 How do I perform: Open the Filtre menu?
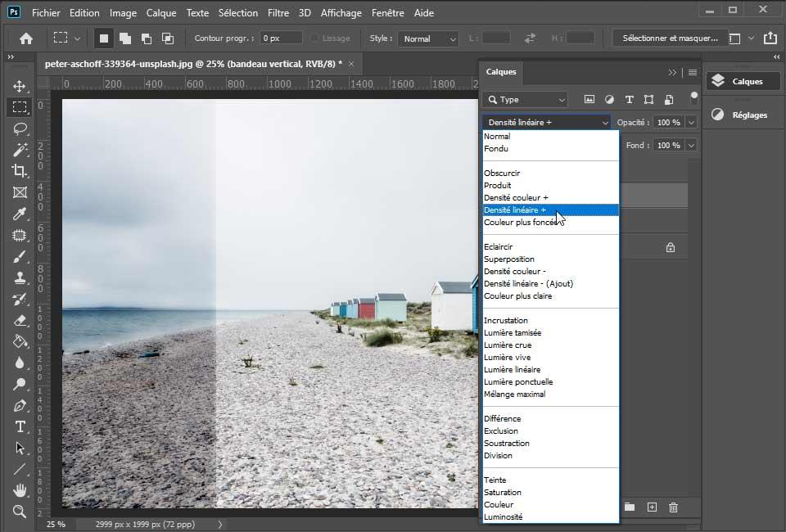click(278, 13)
